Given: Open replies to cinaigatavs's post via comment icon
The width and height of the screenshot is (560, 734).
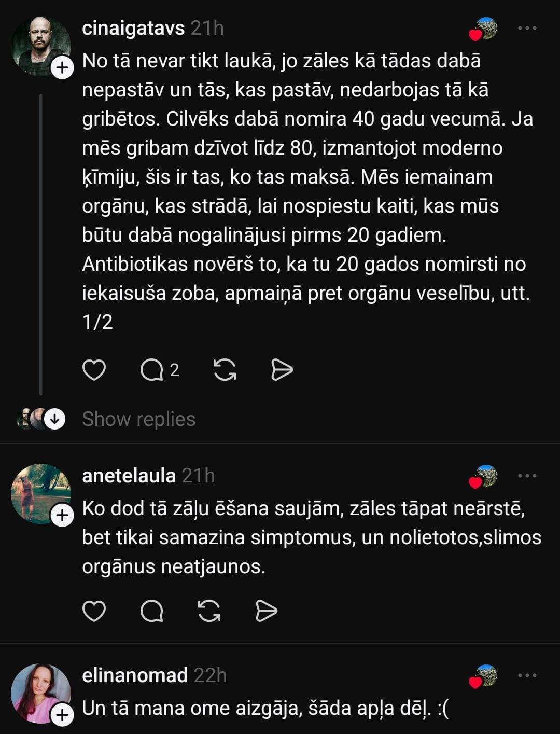Looking at the screenshot, I should (x=152, y=370).
